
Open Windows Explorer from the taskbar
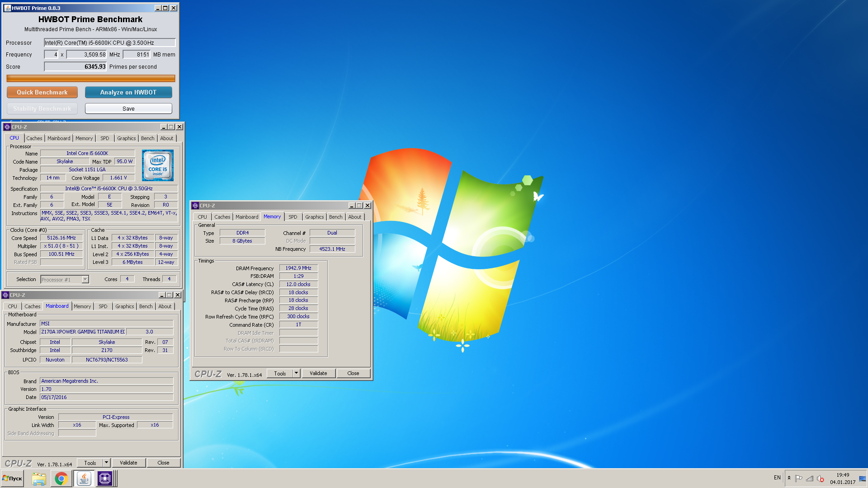click(x=39, y=479)
